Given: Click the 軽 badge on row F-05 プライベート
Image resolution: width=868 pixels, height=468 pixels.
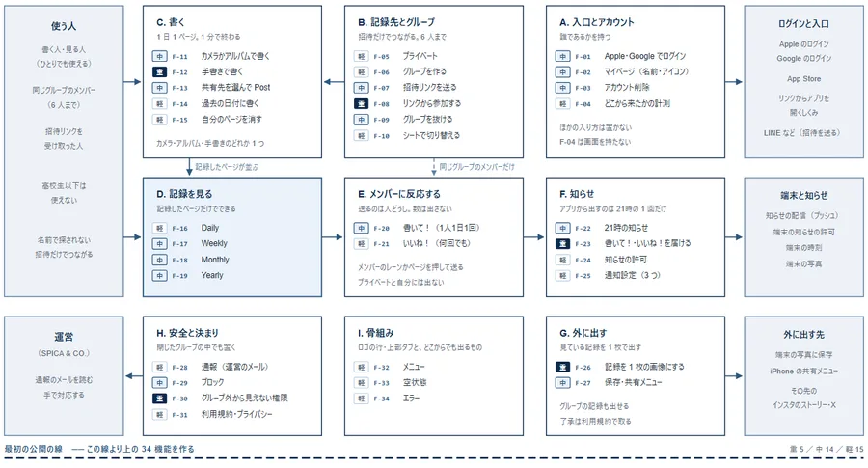Looking at the screenshot, I should click(361, 57).
